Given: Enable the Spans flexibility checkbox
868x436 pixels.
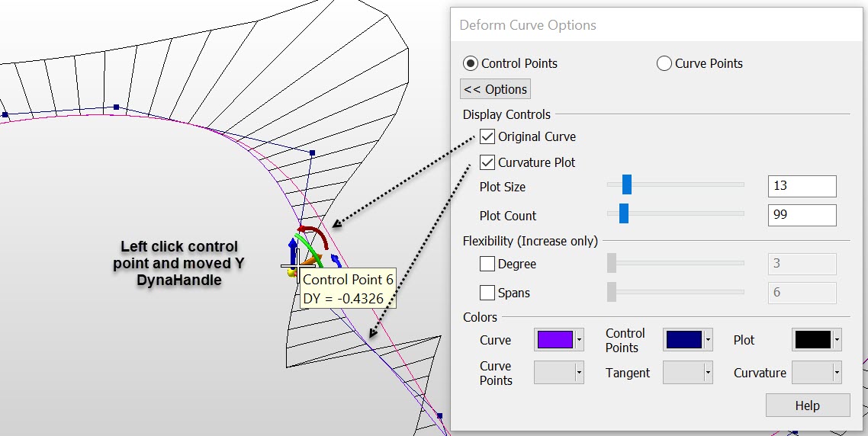Looking at the screenshot, I should click(487, 292).
